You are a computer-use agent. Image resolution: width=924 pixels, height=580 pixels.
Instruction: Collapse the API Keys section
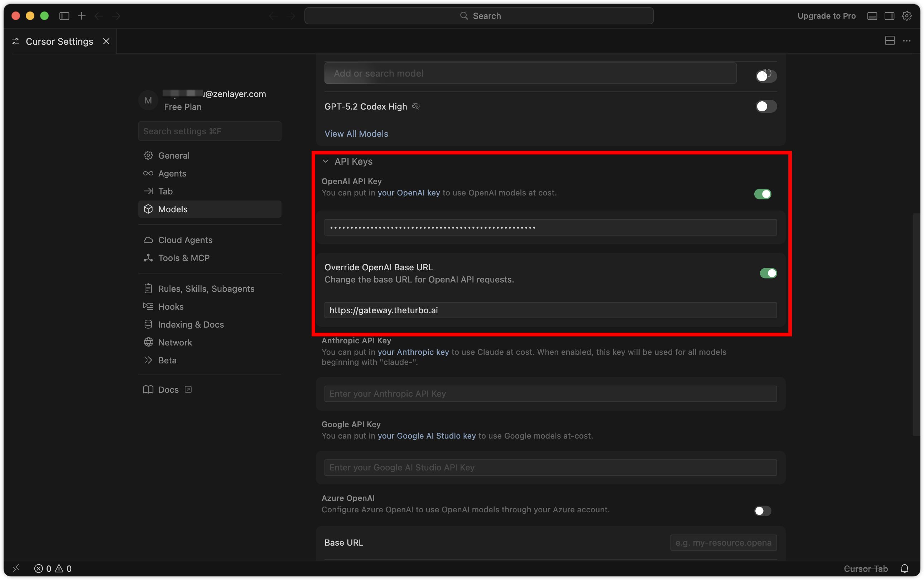click(x=326, y=161)
